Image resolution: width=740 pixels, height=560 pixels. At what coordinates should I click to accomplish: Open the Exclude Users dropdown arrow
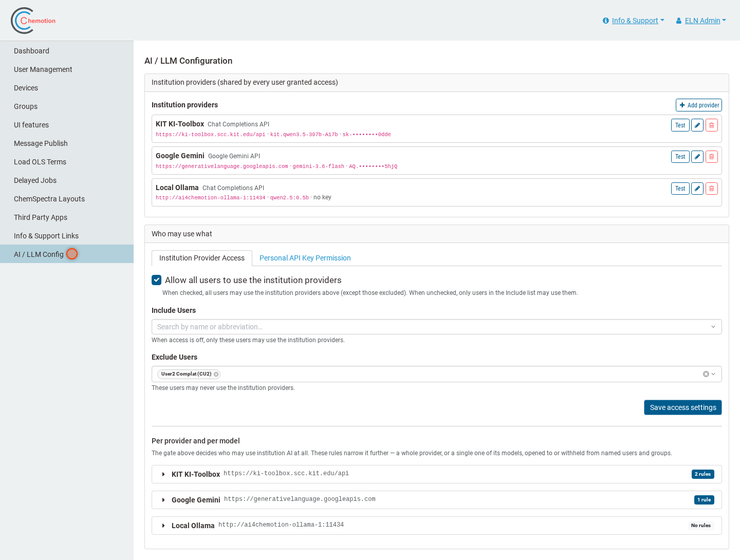pyautogui.click(x=713, y=374)
